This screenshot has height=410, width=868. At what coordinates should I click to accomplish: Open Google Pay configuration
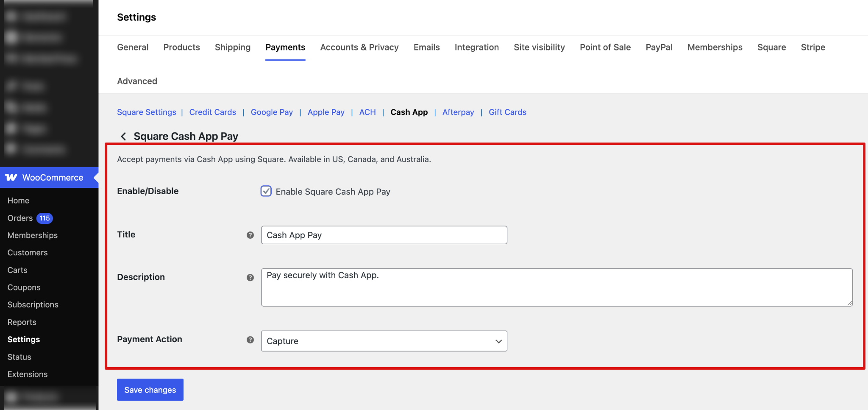[272, 112]
